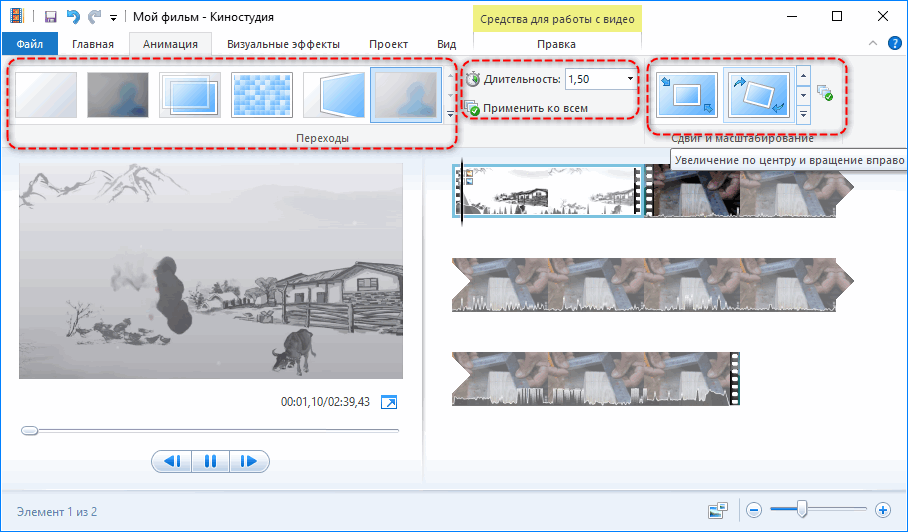Open the Файл menu

pos(29,44)
